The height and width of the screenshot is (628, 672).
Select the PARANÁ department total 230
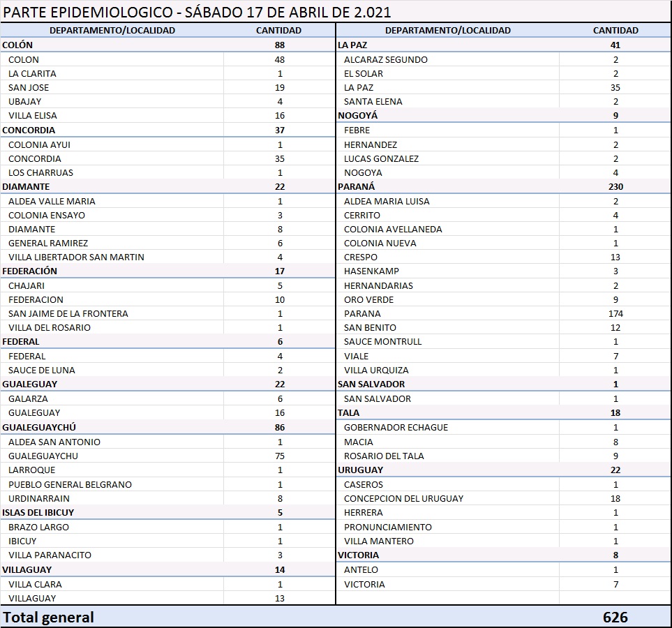615,187
